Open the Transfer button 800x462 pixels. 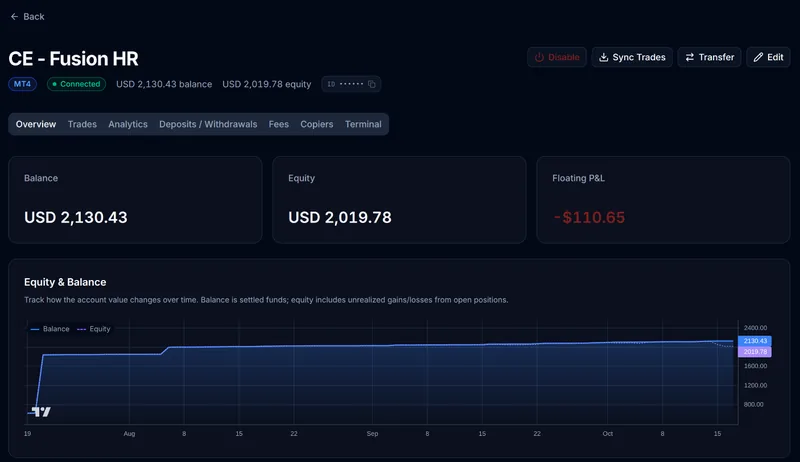pyautogui.click(x=709, y=57)
